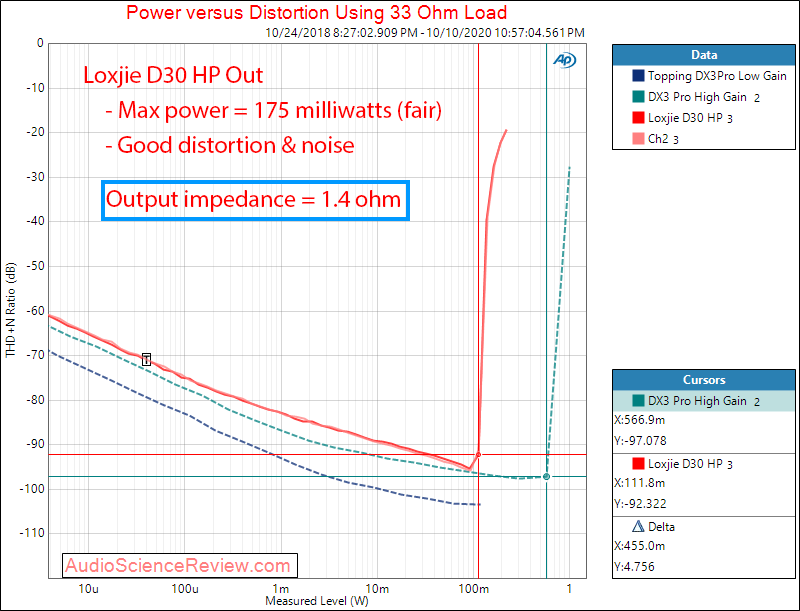Image resolution: width=800 pixels, height=611 pixels.
Task: Select the Data legend panel header
Action: [704, 55]
